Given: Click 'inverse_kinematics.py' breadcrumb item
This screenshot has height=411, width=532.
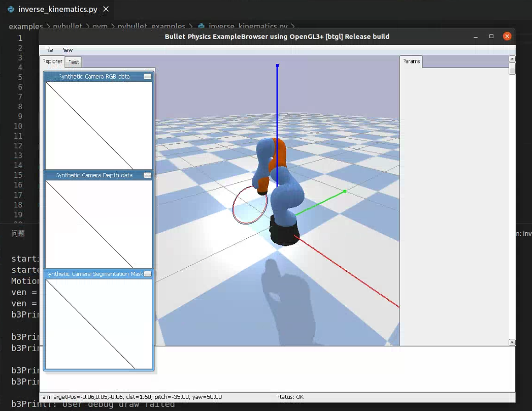Looking at the screenshot, I should (248, 26).
